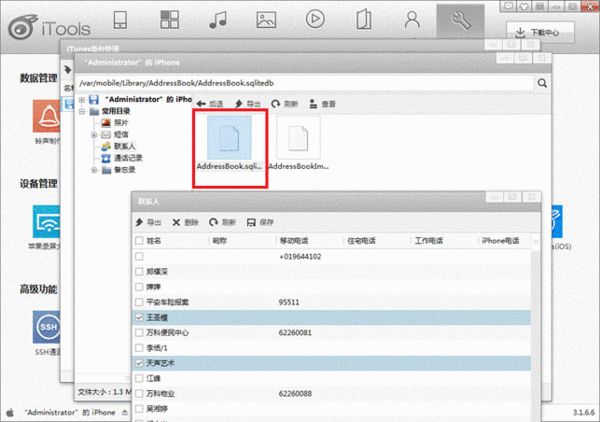Click the arrow icon in iTunes backup window toolbar

click(x=68, y=70)
